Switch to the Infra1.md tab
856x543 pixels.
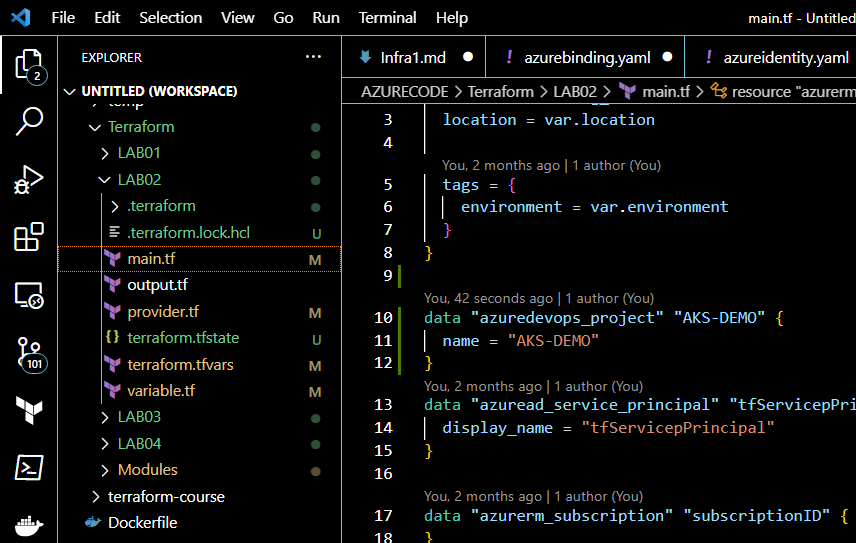(x=414, y=57)
